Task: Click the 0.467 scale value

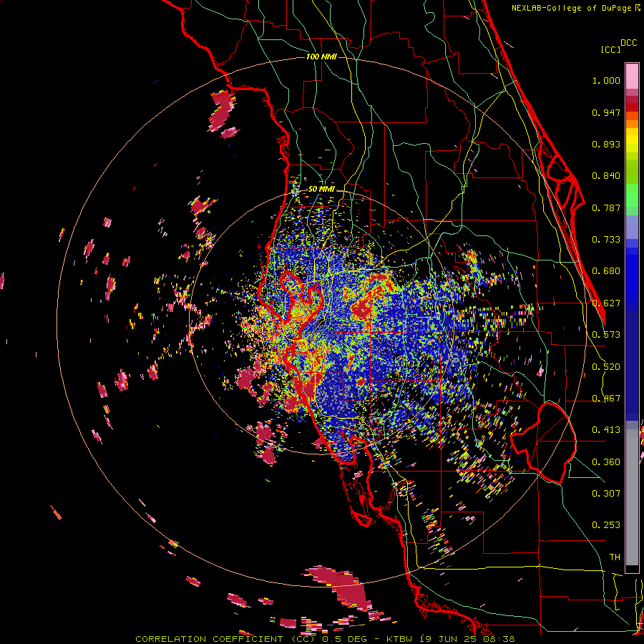Action: coord(606,399)
